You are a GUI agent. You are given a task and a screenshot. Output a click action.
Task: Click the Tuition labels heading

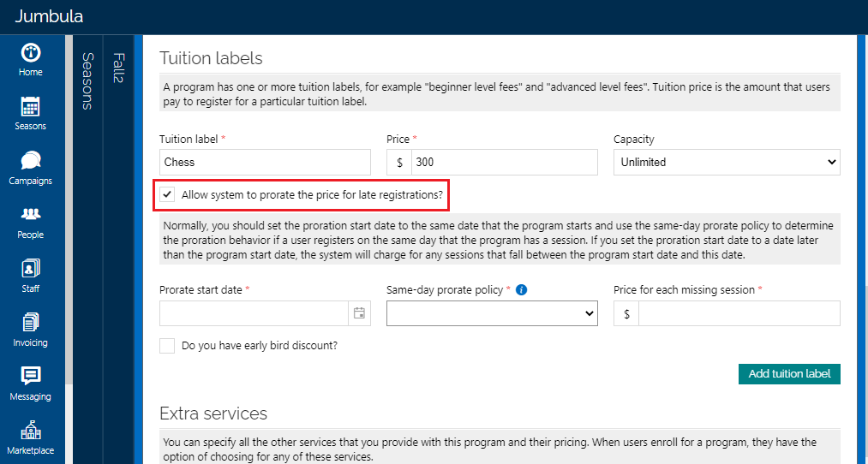[x=211, y=58]
